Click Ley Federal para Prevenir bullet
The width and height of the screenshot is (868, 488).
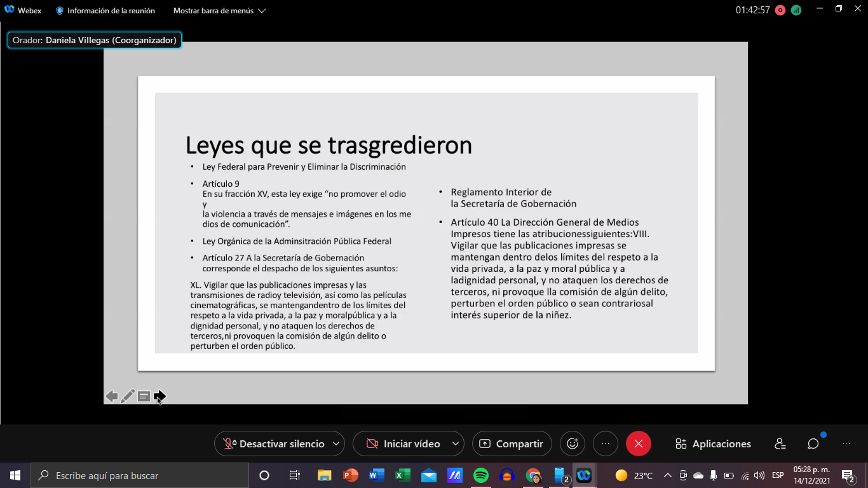click(304, 166)
